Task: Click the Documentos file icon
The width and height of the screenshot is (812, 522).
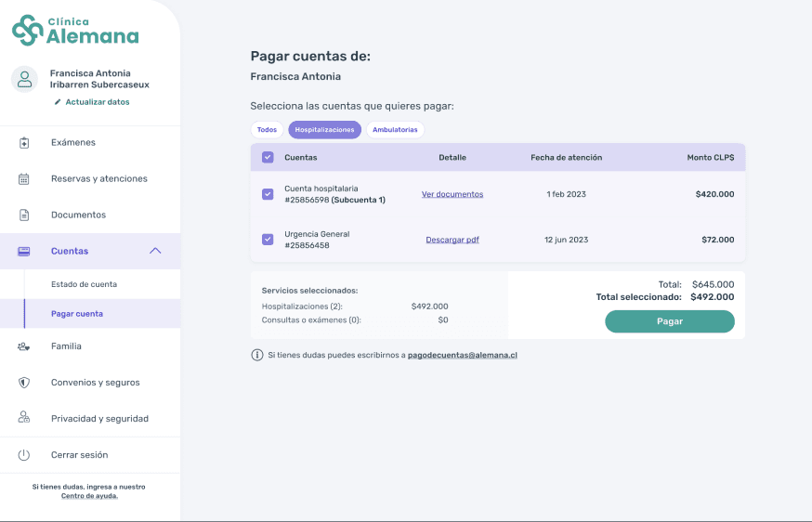Action: pyautogui.click(x=24, y=215)
